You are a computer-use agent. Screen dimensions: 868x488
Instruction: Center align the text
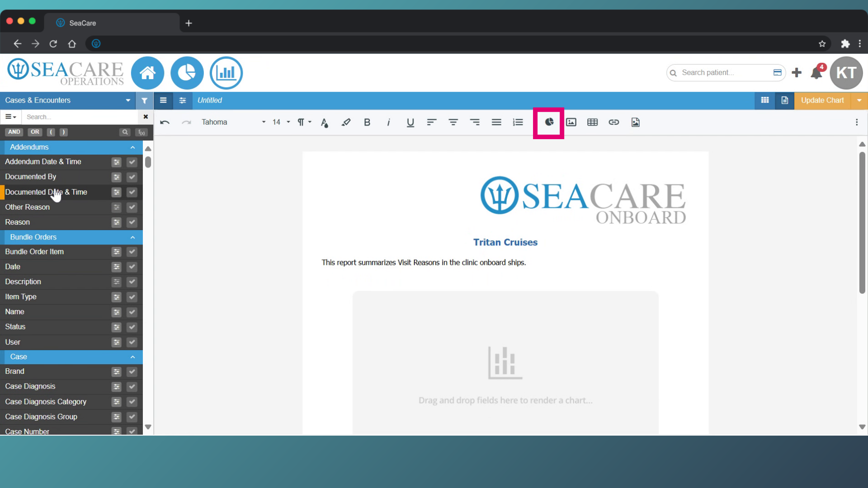pyautogui.click(x=453, y=122)
